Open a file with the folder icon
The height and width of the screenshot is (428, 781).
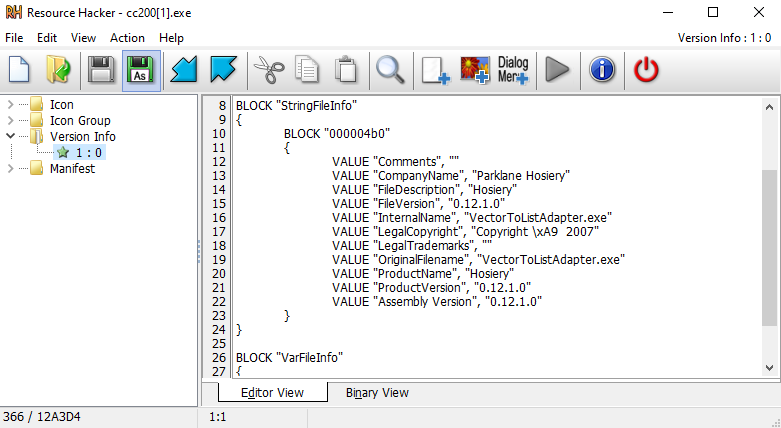coord(58,70)
